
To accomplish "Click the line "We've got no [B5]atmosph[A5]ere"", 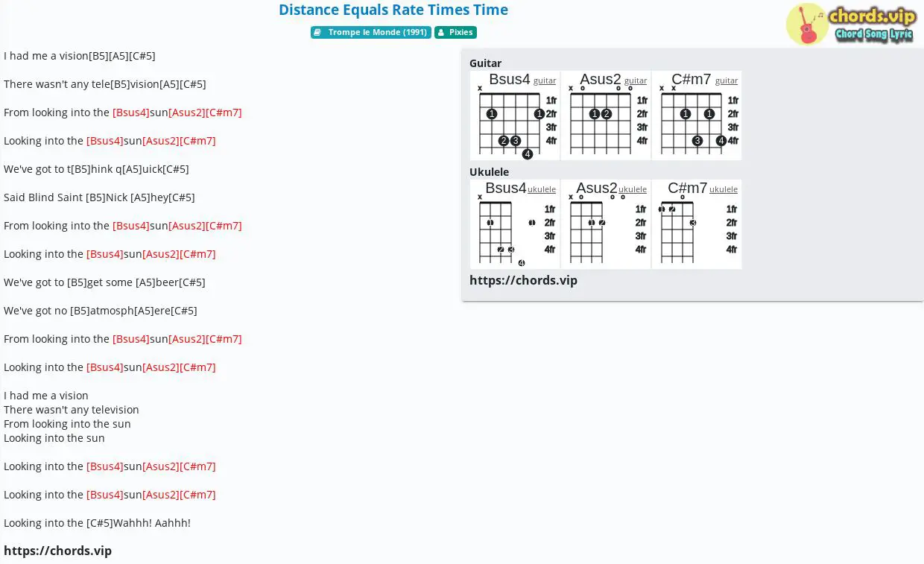I will 101,311.
